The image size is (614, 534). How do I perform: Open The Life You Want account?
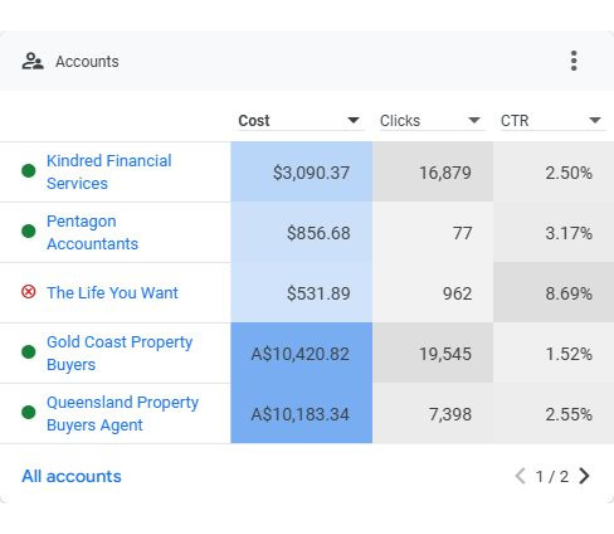coord(112,292)
